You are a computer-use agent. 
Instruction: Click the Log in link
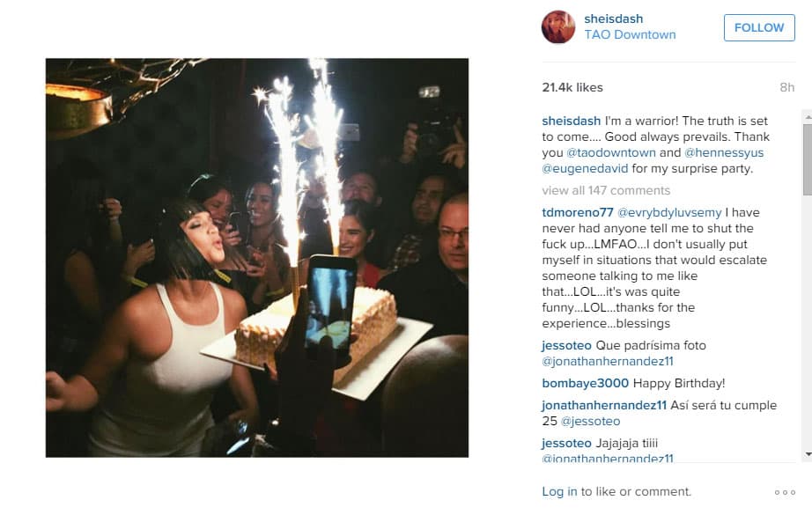click(559, 492)
